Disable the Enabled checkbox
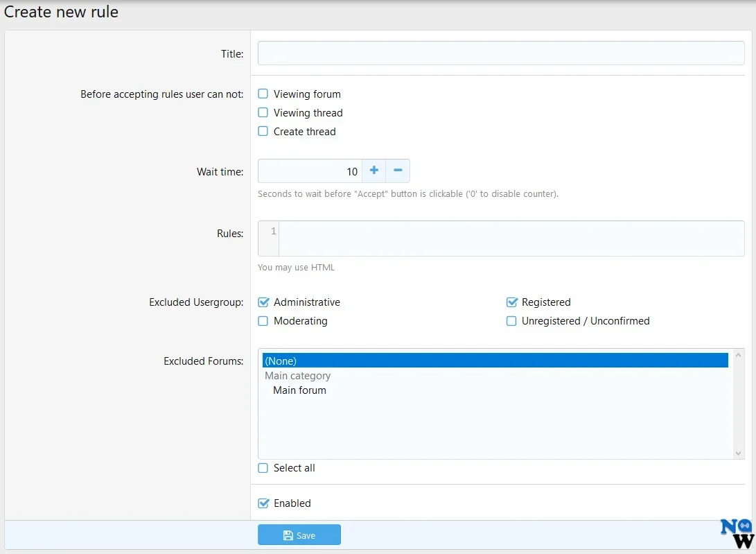 (x=263, y=503)
